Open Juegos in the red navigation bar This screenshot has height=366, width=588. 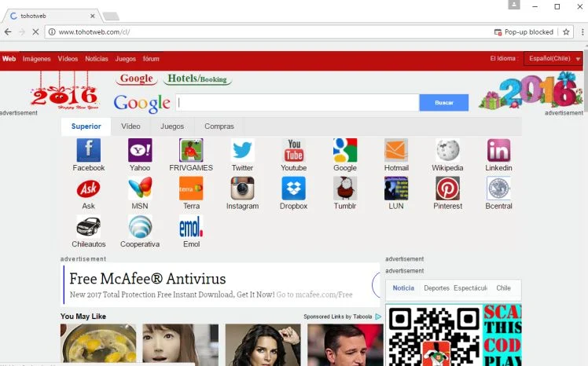125,59
